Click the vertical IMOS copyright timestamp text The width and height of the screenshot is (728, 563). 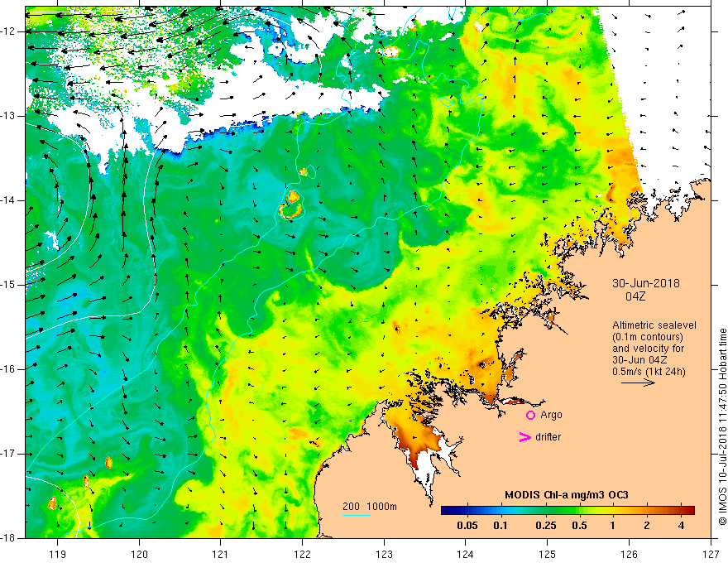722,427
